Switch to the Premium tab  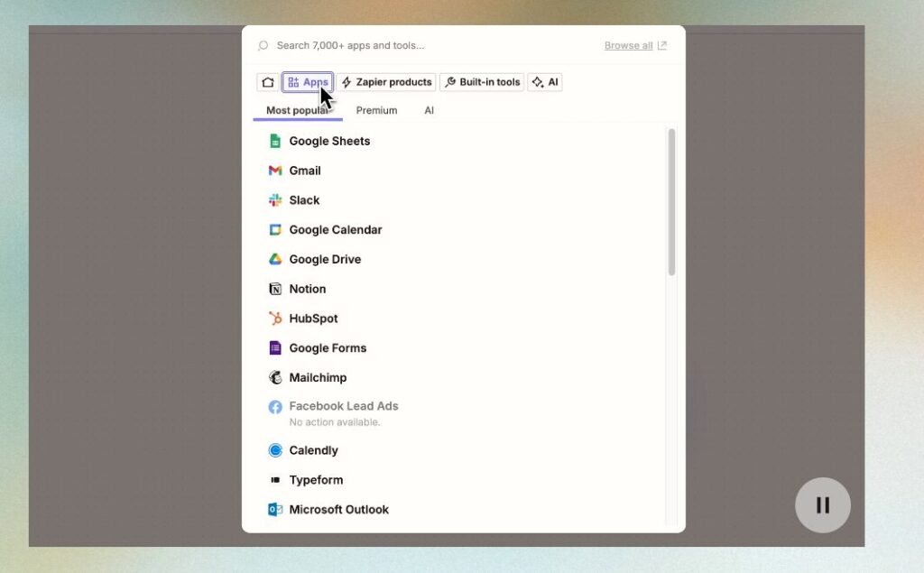pos(376,110)
